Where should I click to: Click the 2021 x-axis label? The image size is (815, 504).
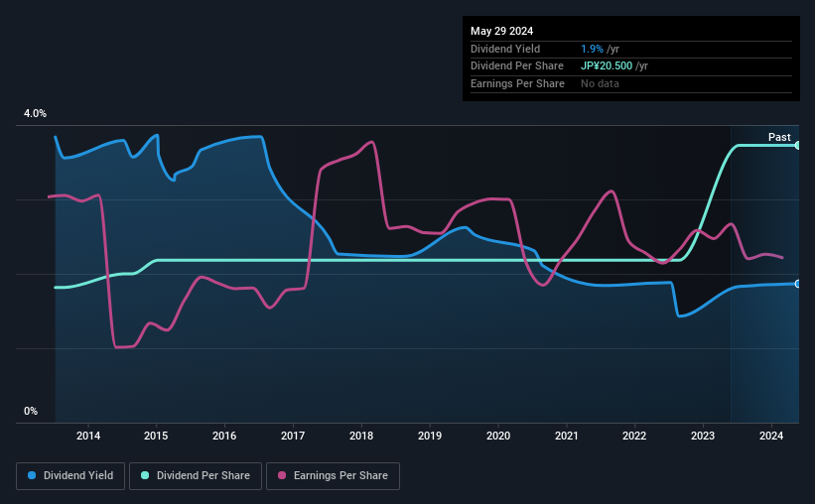click(x=567, y=436)
